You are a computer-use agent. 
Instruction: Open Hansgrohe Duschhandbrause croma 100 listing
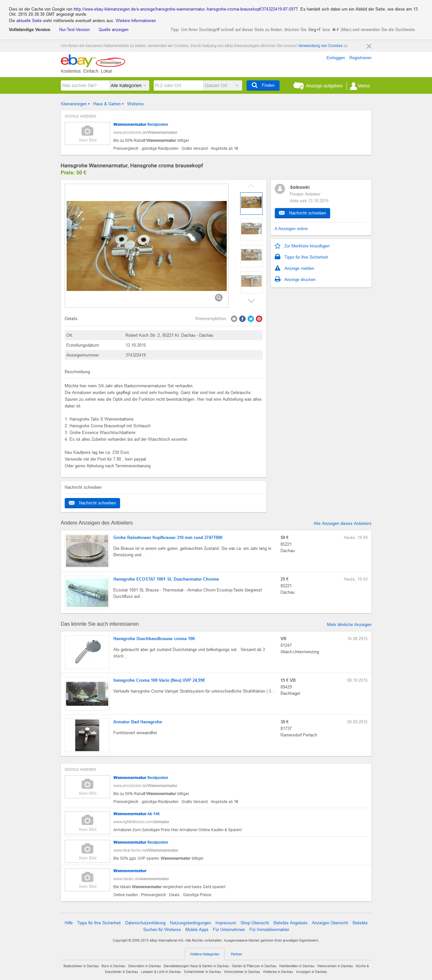pos(154,639)
